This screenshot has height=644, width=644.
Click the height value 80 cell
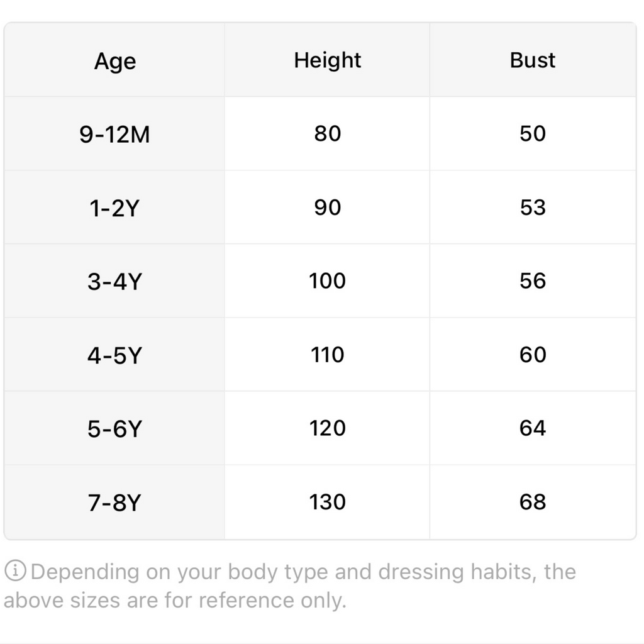tap(327, 133)
